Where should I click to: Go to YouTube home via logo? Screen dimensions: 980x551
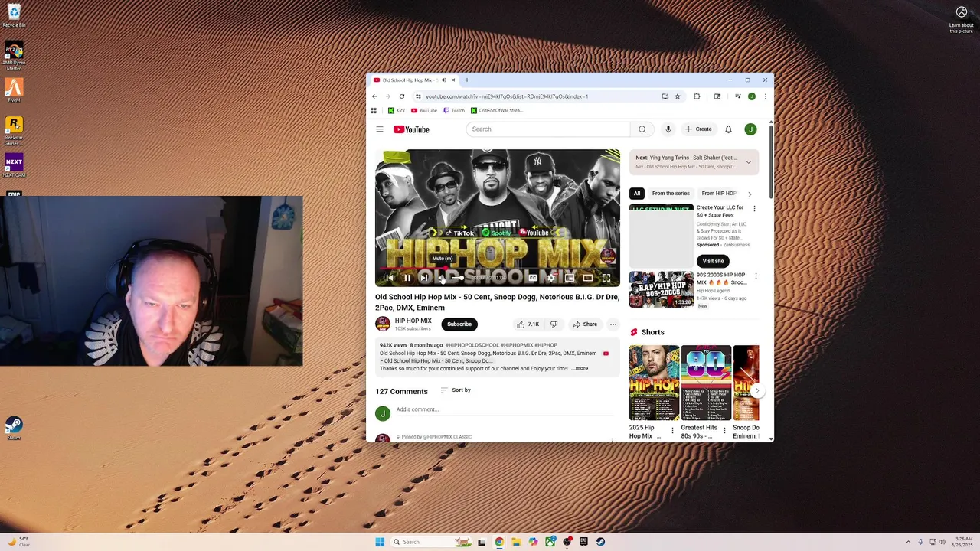click(x=411, y=129)
